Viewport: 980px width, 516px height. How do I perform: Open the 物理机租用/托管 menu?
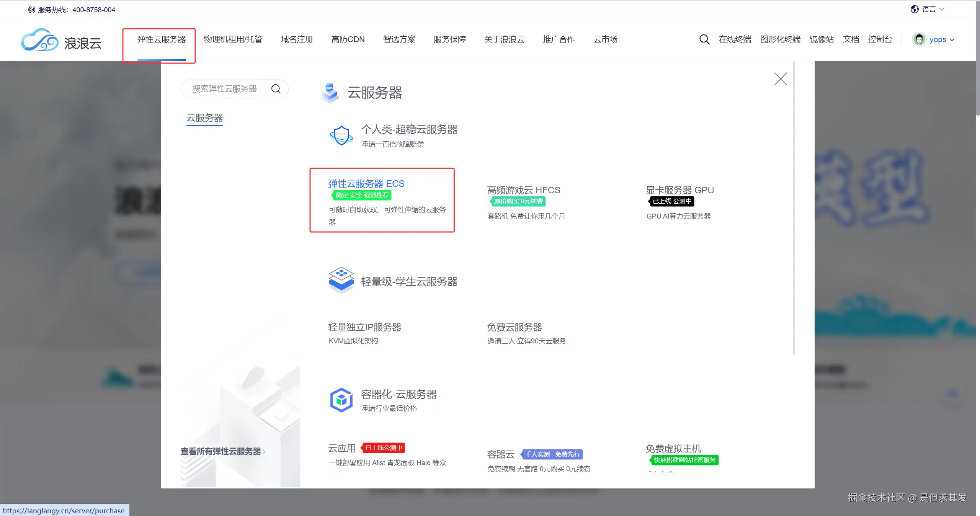pyautogui.click(x=233, y=39)
